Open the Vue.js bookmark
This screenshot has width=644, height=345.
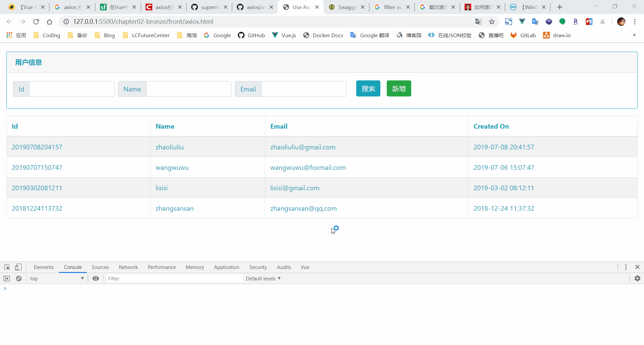[x=284, y=35]
